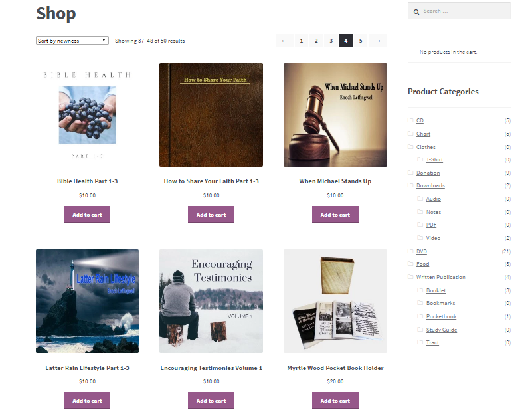Go to page 5 of results
The height and width of the screenshot is (420, 522).
361,41
